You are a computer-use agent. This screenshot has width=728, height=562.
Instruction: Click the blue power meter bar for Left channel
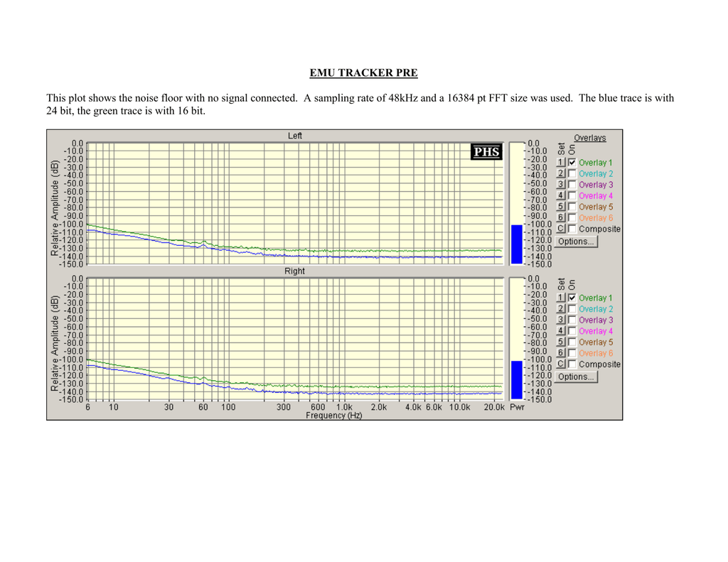tap(517, 244)
